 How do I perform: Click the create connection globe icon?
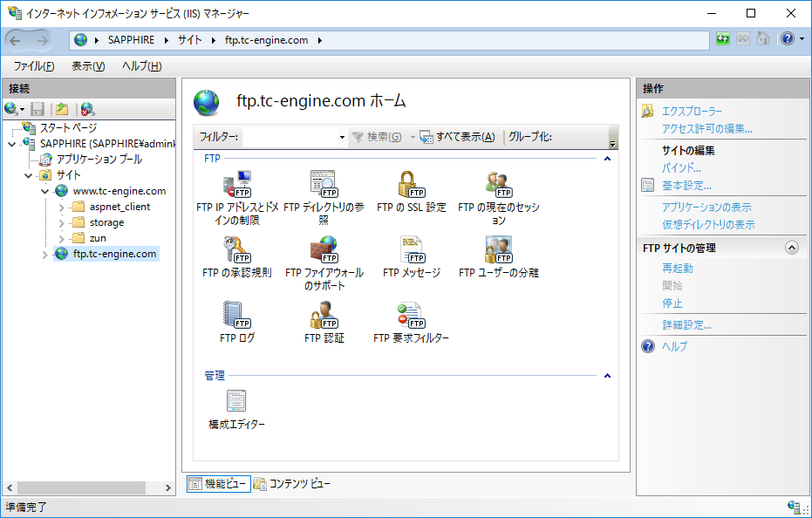(x=11, y=109)
